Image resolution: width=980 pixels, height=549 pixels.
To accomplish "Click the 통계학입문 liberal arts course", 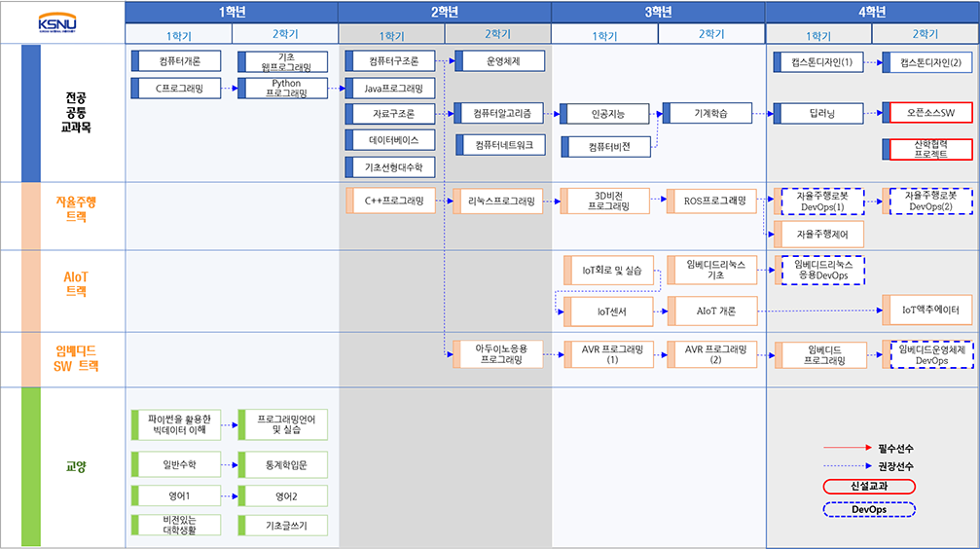I will 287,464.
